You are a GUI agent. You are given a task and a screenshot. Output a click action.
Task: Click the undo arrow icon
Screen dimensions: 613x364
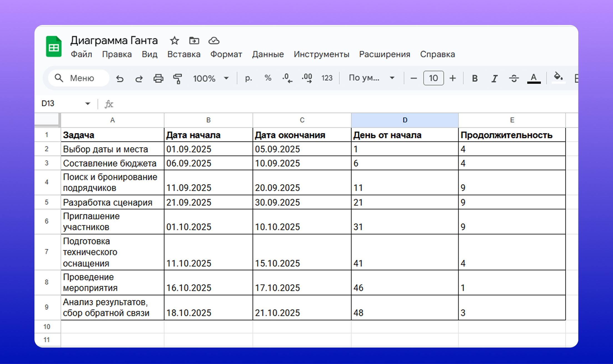click(x=120, y=79)
